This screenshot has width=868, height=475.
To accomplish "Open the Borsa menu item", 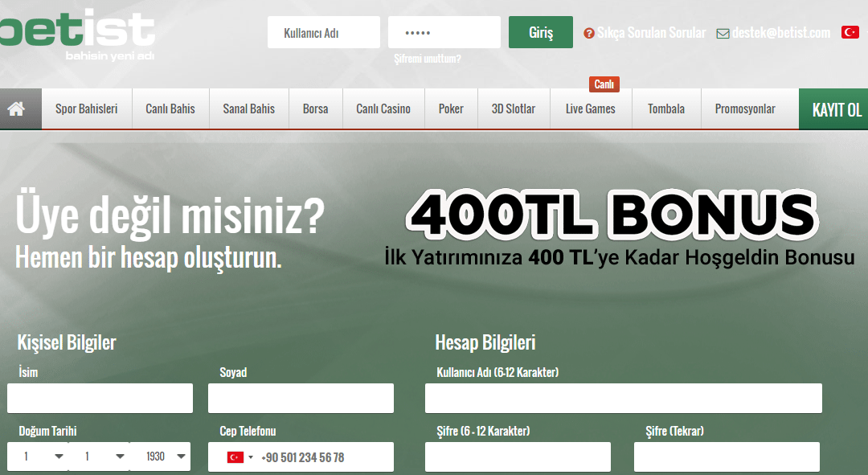I will (316, 109).
